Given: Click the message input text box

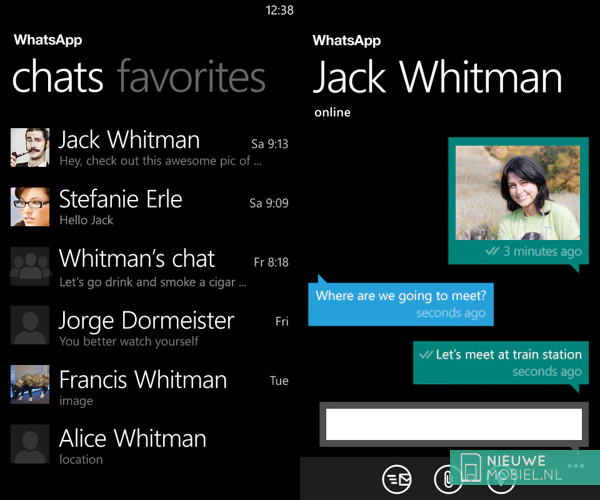Looking at the screenshot, I should 454,424.
